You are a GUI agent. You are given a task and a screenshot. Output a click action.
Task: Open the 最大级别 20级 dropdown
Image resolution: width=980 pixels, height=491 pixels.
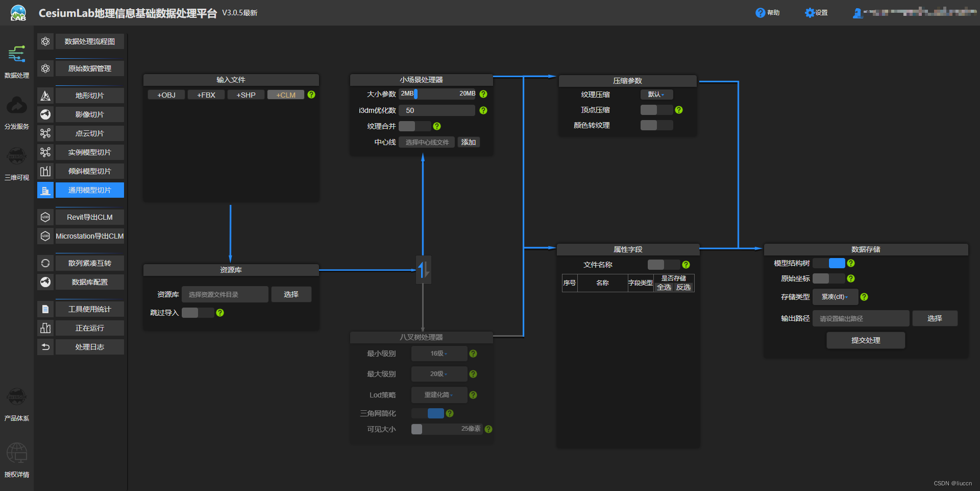click(439, 374)
